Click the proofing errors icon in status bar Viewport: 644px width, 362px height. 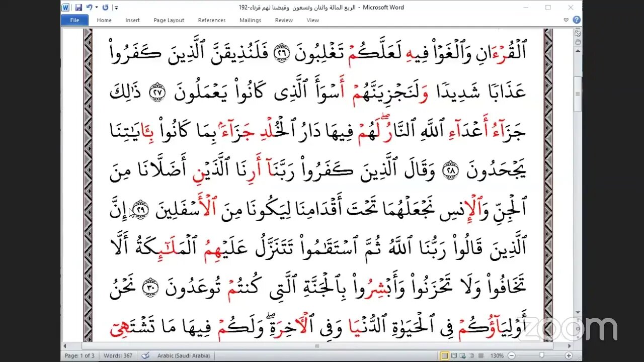[145, 355]
